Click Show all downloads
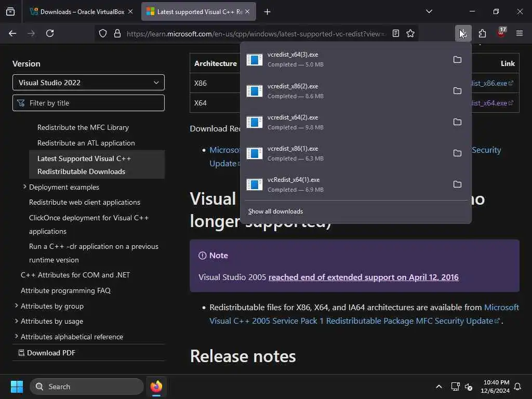 tap(275, 211)
